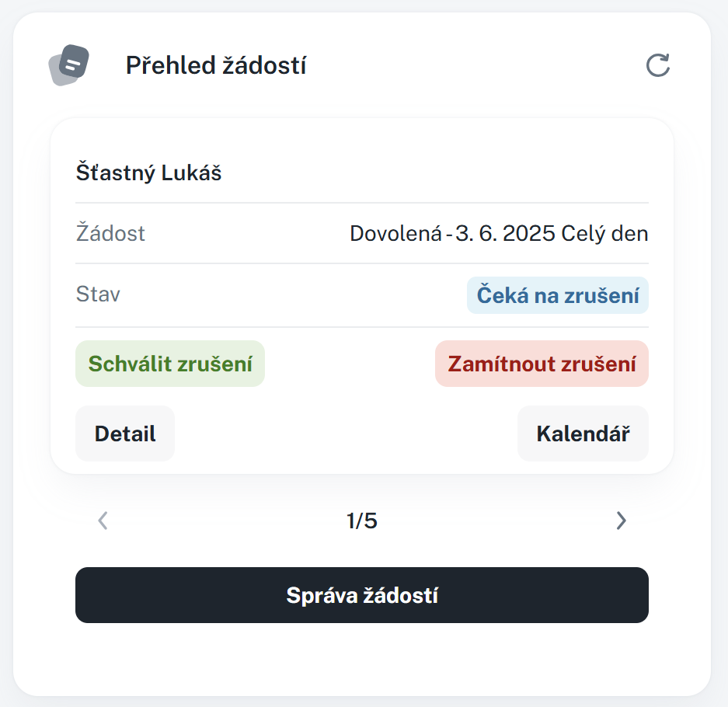Select the surname Šťastný in the card
The width and height of the screenshot is (728, 707).
point(115,172)
